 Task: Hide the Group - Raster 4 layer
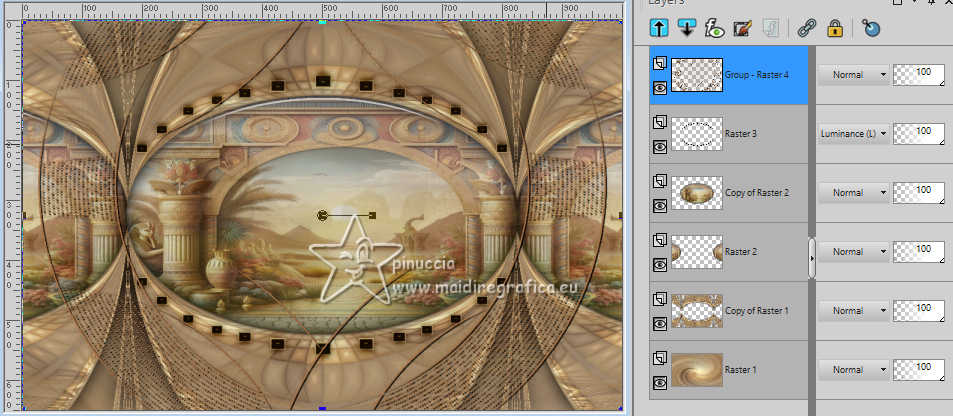pyautogui.click(x=659, y=88)
